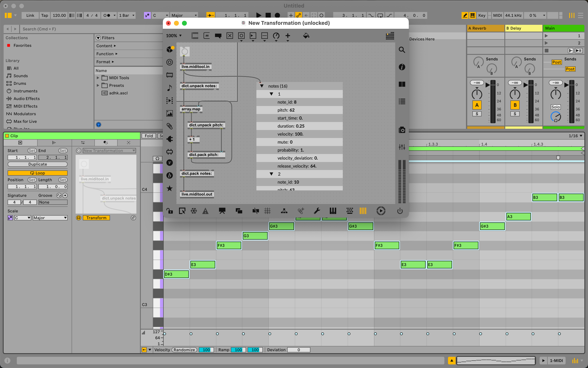The image size is (588, 368).
Task: Insert a dial object from toolbar
Action: tap(276, 36)
